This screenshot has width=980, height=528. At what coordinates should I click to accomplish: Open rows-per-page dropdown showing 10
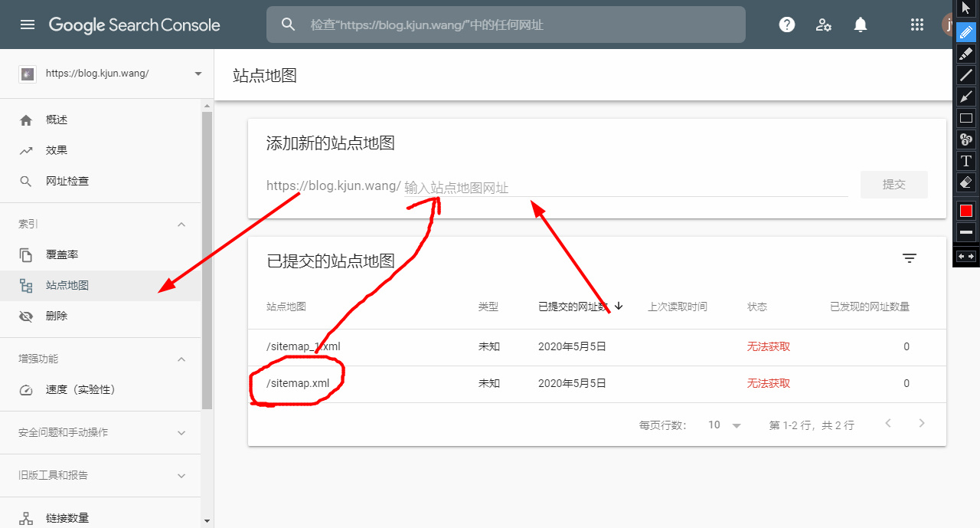point(724,425)
